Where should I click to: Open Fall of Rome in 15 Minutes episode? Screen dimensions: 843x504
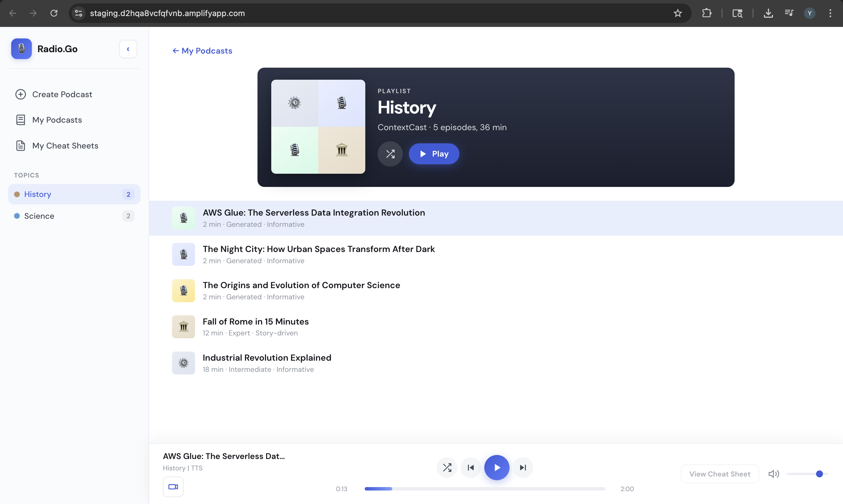(255, 321)
